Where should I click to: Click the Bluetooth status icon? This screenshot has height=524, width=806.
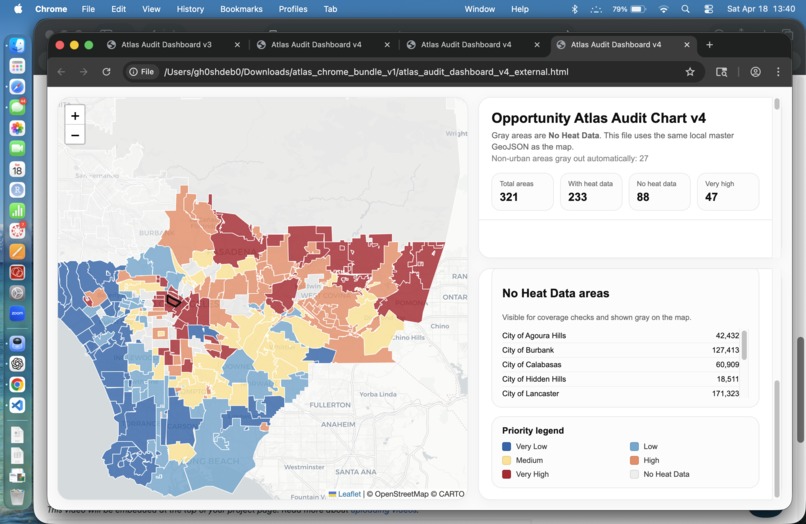tap(575, 9)
